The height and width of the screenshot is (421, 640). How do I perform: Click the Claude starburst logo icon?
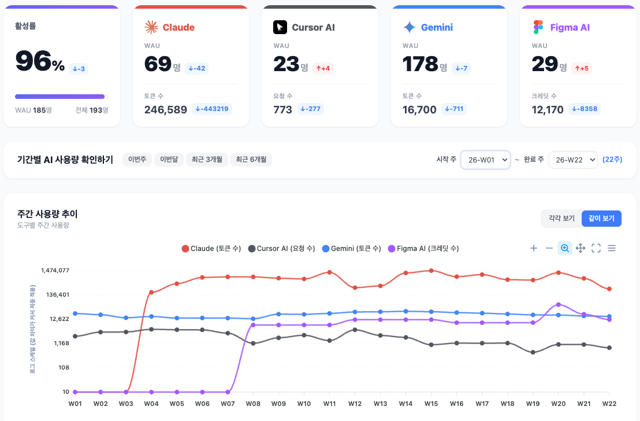[x=151, y=27]
